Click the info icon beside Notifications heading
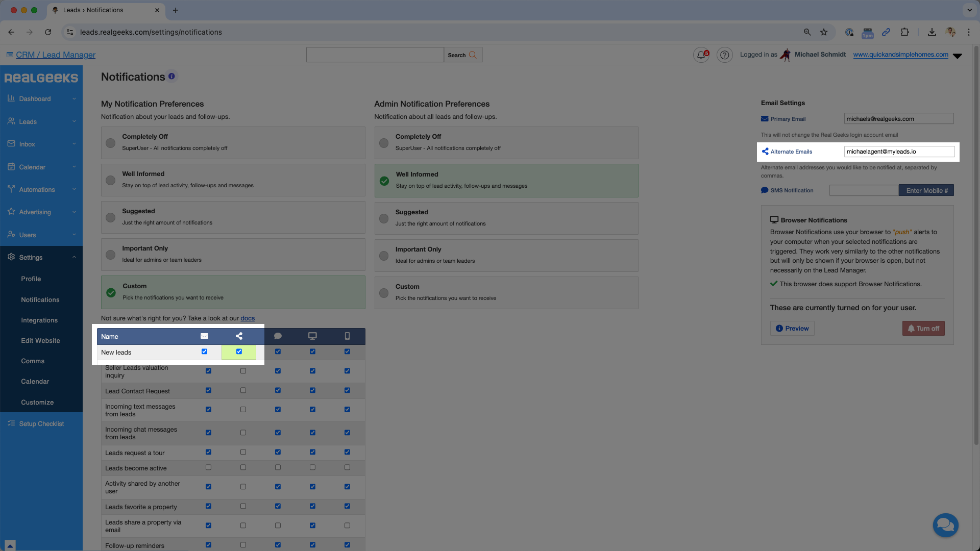Viewport: 980px width, 551px height. tap(171, 77)
